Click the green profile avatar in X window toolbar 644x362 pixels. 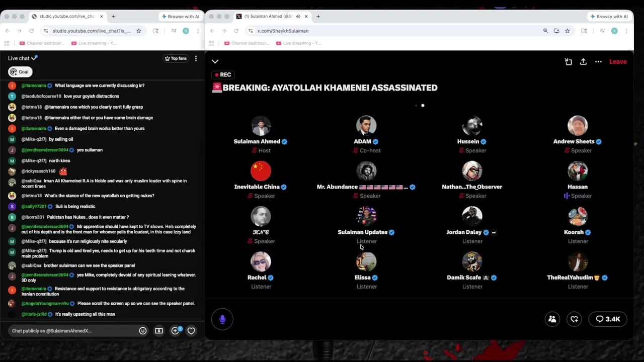(x=614, y=31)
